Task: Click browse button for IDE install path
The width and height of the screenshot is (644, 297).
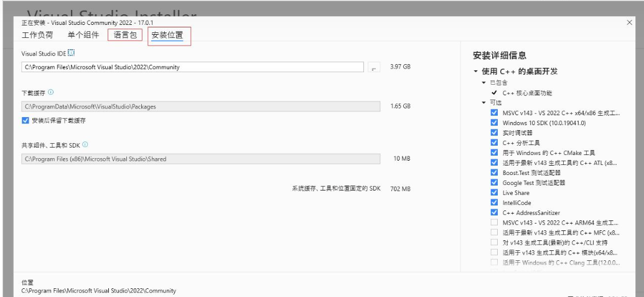Action: coord(374,67)
